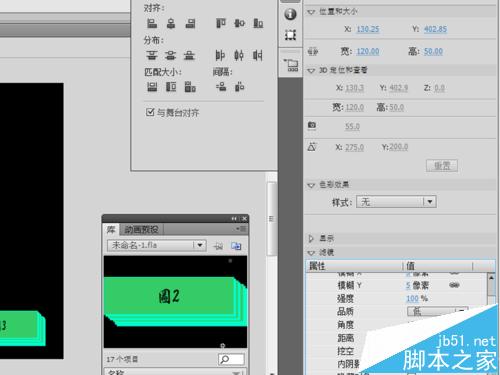The width and height of the screenshot is (500, 375).
Task: Expand the 显示 section
Action: click(311, 239)
